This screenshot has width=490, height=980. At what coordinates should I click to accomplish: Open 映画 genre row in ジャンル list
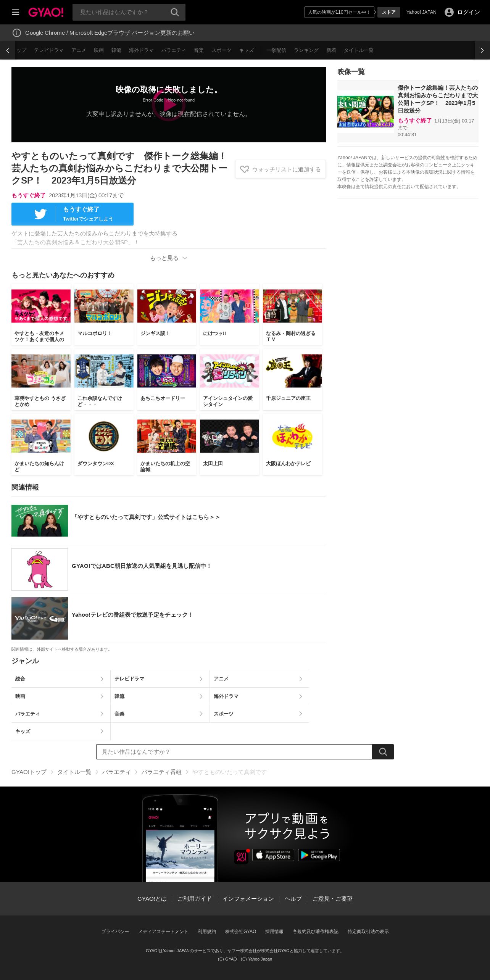pyautogui.click(x=61, y=696)
